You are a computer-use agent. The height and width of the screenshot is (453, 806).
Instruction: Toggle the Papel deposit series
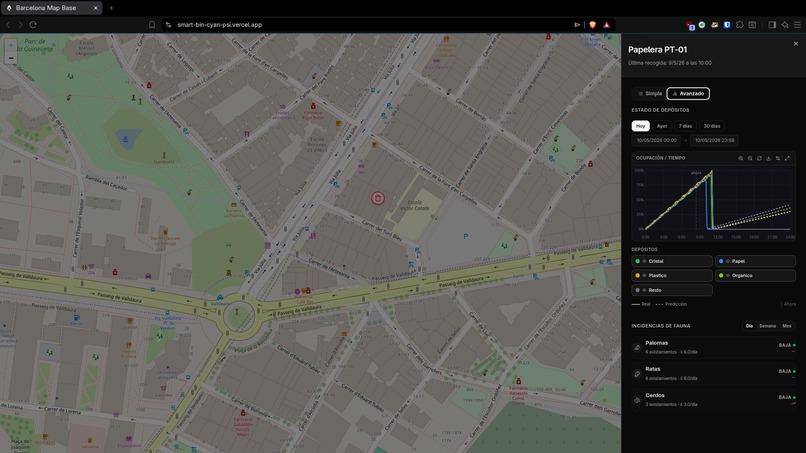[x=755, y=261]
